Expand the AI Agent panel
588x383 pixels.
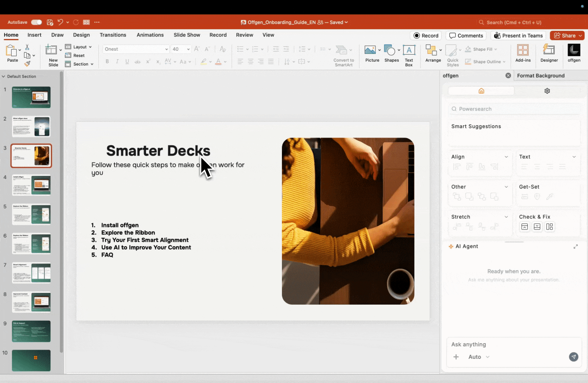(576, 246)
